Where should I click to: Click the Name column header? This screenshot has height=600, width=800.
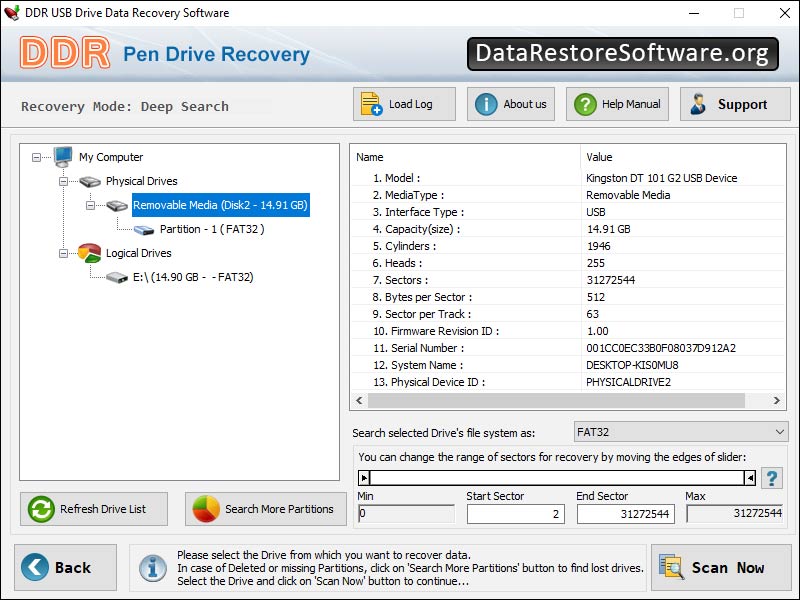pyautogui.click(x=465, y=157)
